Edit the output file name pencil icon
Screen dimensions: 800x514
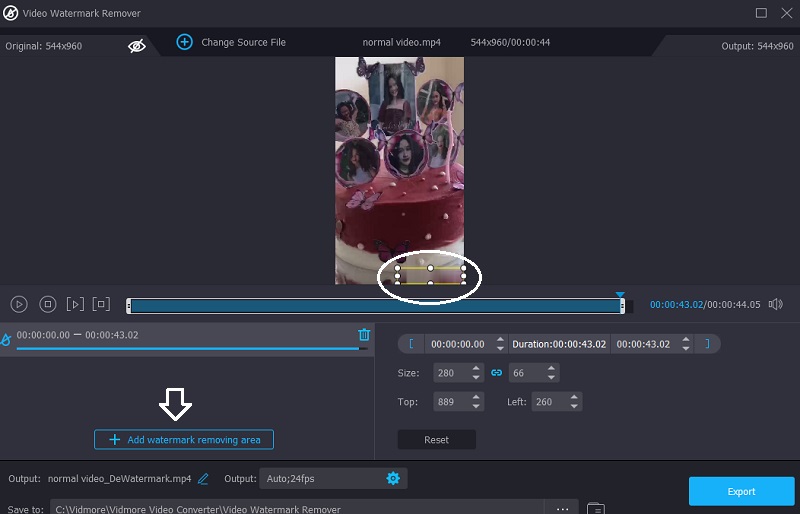[203, 479]
